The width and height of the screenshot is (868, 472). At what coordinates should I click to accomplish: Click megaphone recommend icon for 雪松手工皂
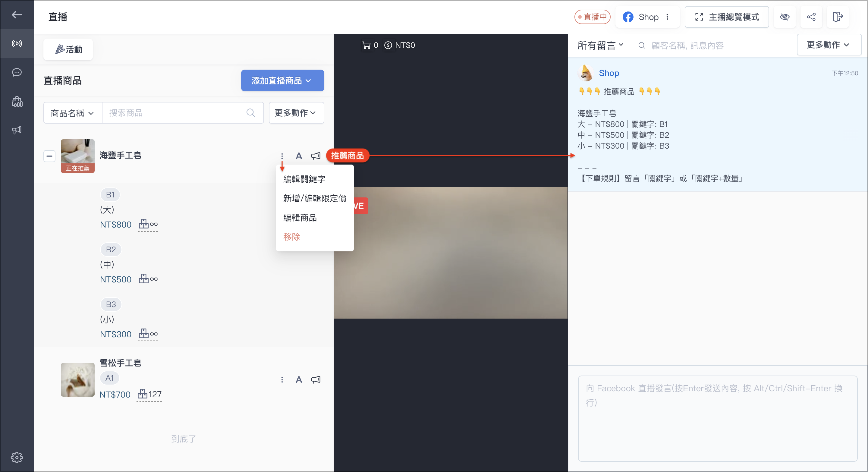click(316, 380)
